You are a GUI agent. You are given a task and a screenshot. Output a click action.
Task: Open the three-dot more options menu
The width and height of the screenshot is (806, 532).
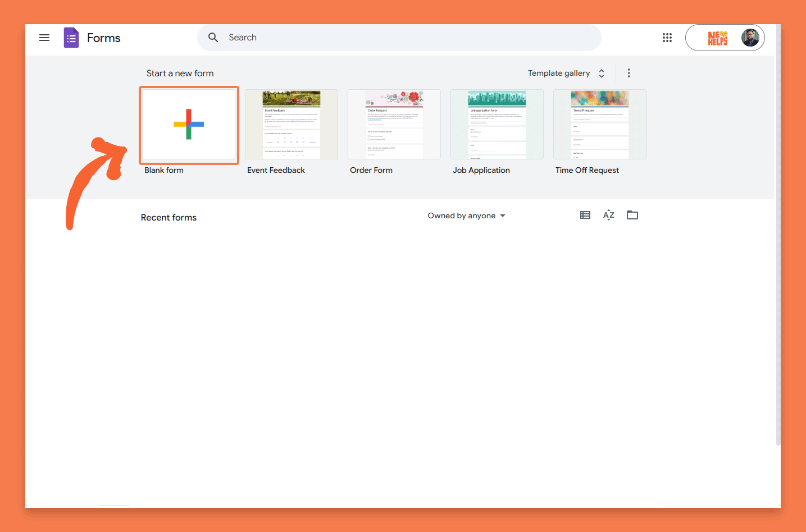(629, 73)
